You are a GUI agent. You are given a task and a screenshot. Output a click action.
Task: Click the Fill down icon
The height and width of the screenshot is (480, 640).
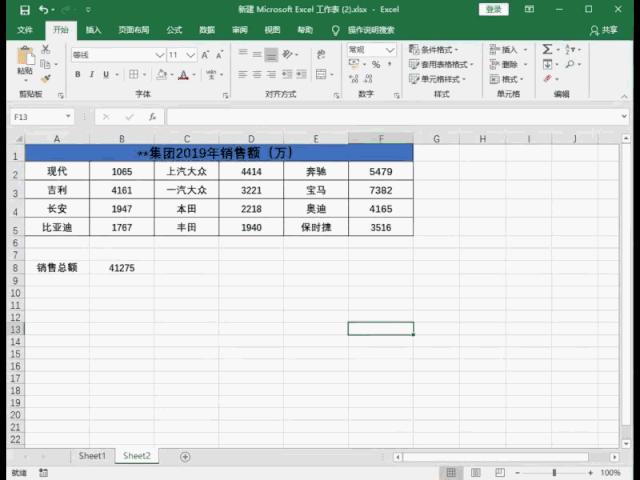[547, 64]
